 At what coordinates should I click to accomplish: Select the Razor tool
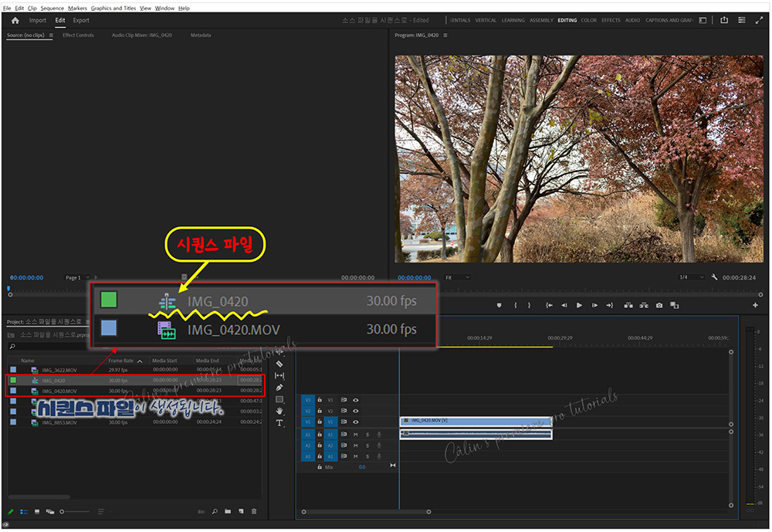(x=279, y=364)
